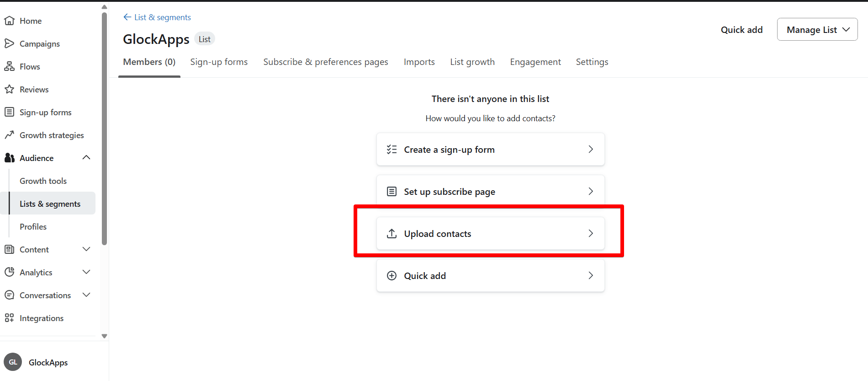Open Campaigns via the paper plane icon
This screenshot has width=868, height=381.
[9, 43]
